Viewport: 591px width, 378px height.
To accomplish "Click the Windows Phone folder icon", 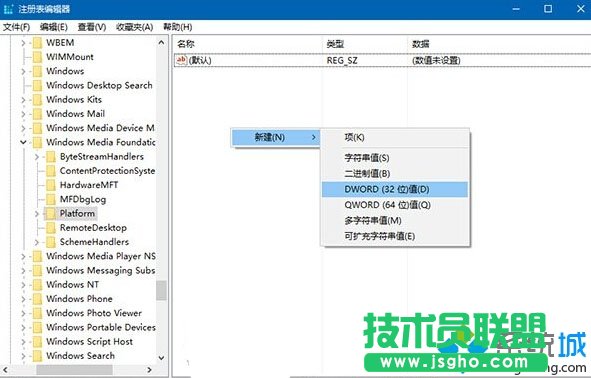I will click(37, 299).
